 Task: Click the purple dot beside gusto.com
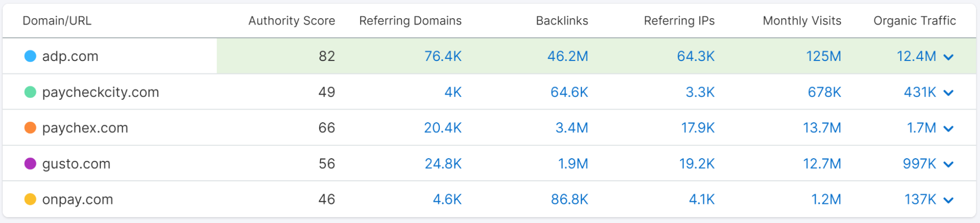click(30, 164)
